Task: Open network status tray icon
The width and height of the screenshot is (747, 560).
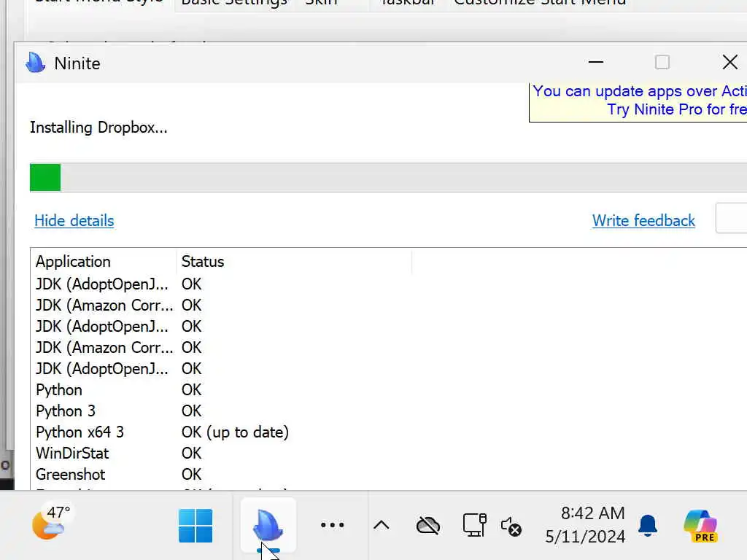Action: tap(474, 525)
